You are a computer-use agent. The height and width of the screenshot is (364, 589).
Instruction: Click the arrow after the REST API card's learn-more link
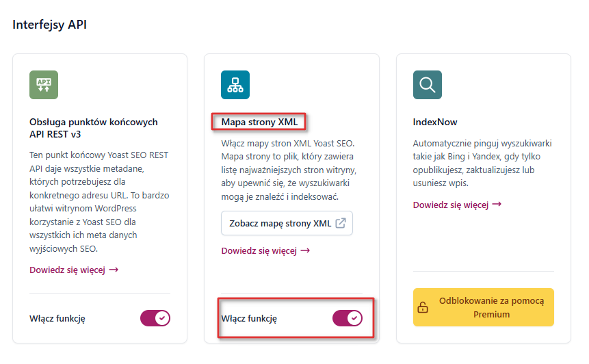tap(114, 270)
